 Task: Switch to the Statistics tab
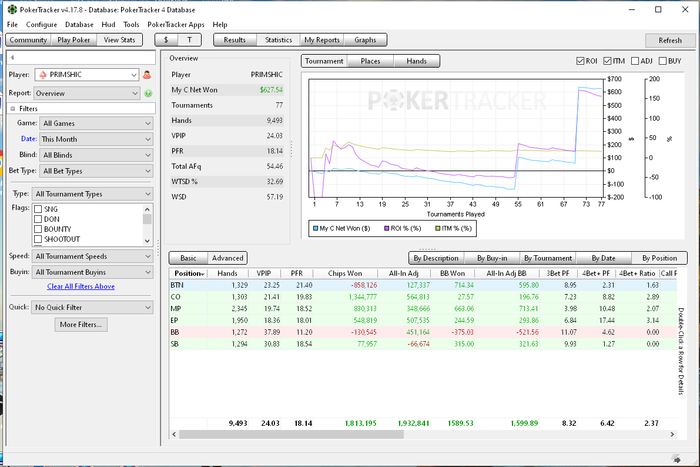pos(279,40)
